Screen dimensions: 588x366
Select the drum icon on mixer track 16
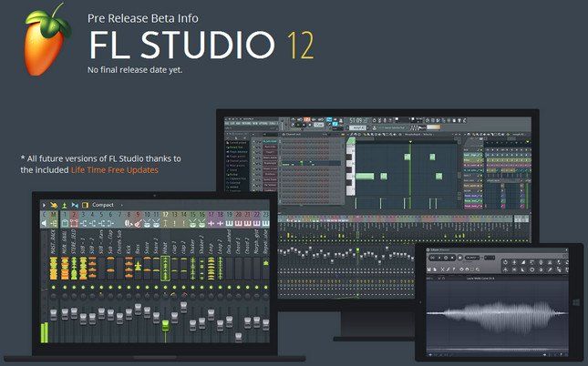pos(201,223)
